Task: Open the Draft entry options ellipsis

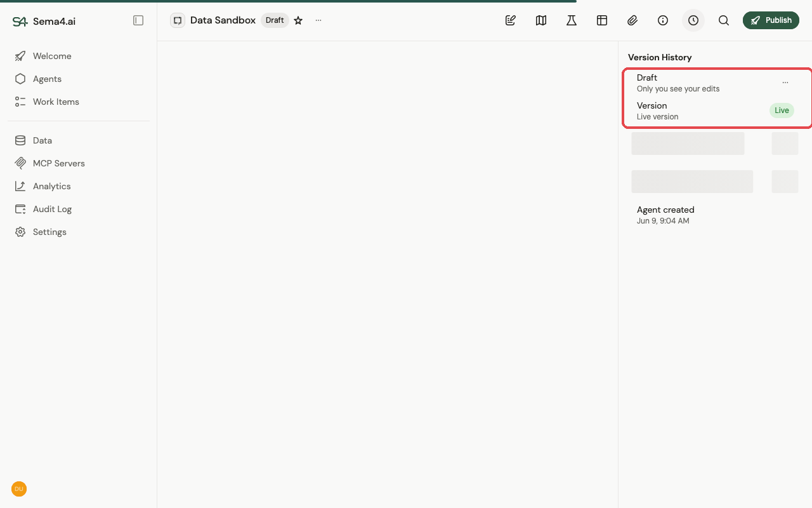Action: pos(785,83)
